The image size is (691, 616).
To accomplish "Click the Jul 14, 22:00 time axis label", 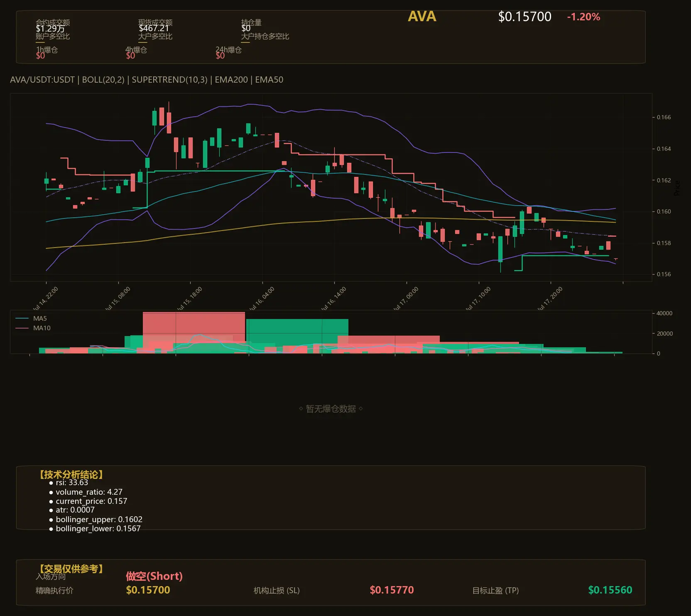I will [45, 298].
